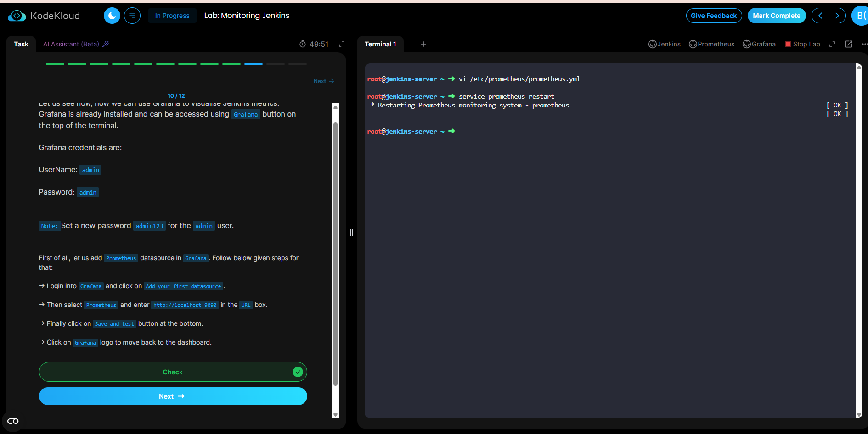Viewport: 868px width, 434px height.
Task: Jump to current step ten progress segment
Action: pyautogui.click(x=254, y=64)
